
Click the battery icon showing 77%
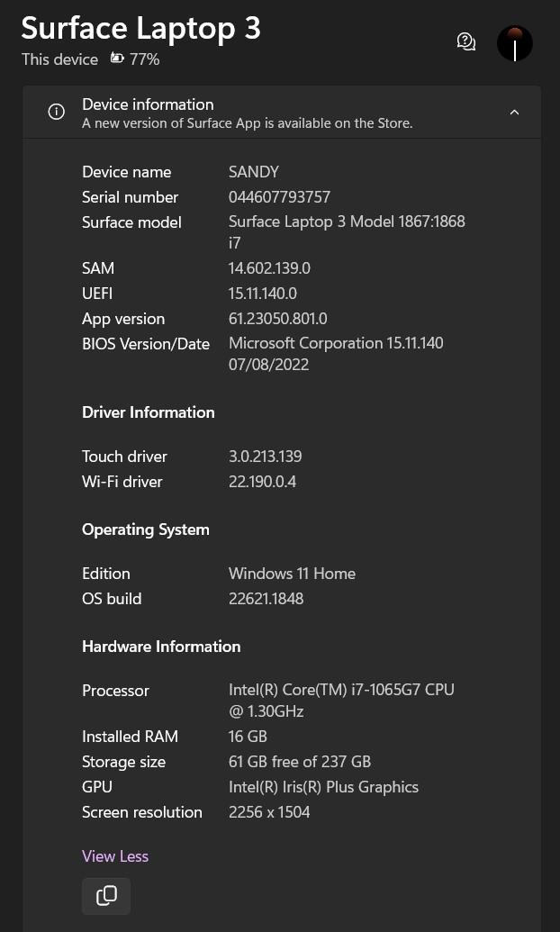[117, 59]
